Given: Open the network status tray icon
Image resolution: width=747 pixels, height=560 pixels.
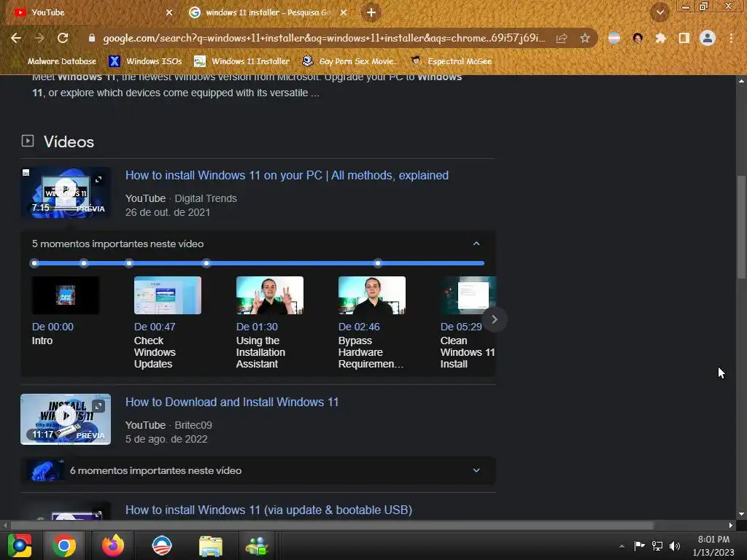Looking at the screenshot, I should tap(657, 546).
